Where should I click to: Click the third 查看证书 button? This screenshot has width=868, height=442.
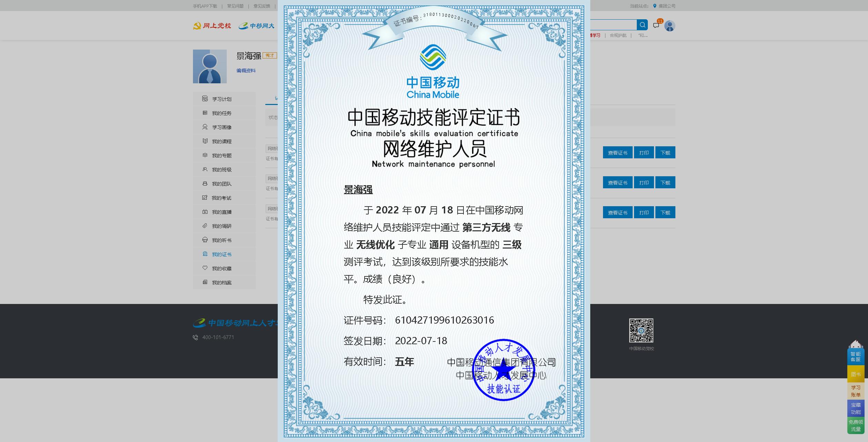pos(617,212)
